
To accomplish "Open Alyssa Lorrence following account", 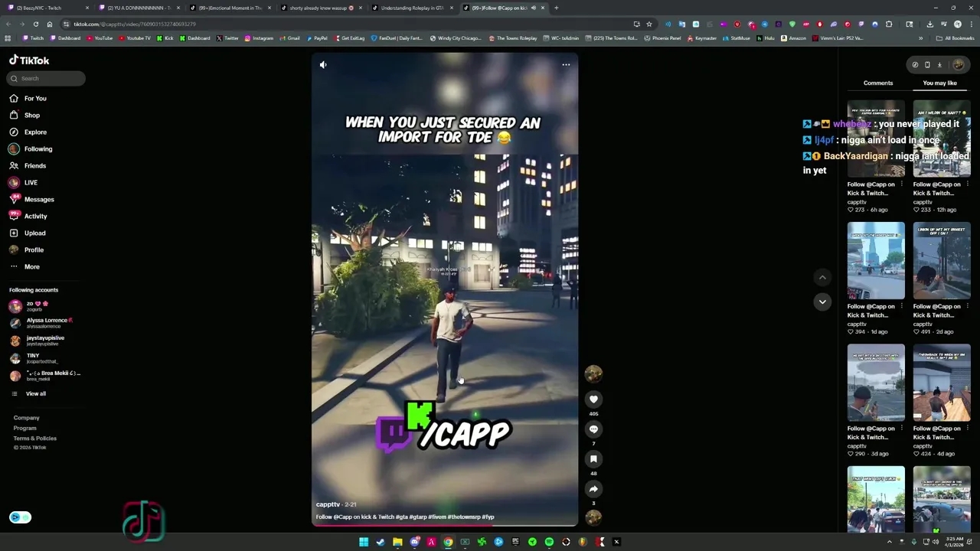I will (x=42, y=323).
